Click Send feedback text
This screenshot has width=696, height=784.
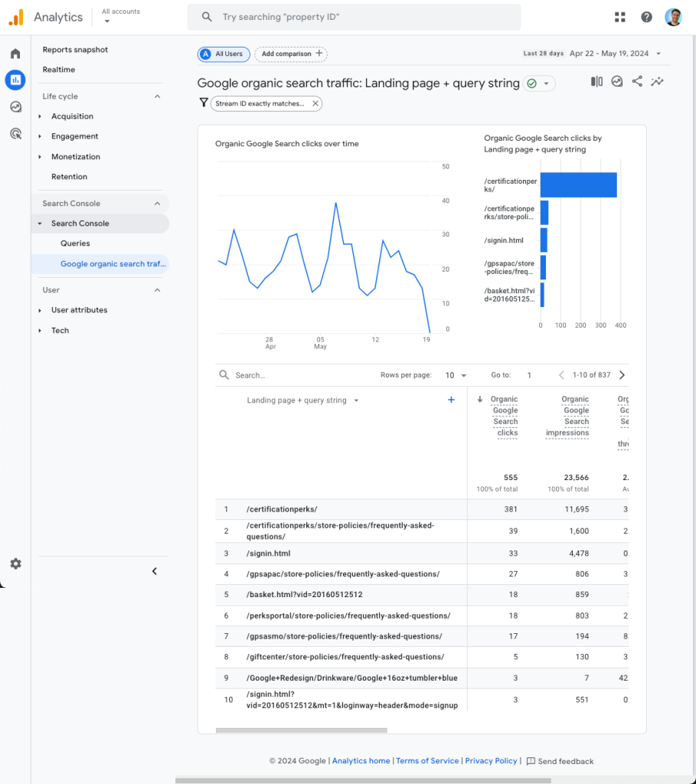tap(566, 761)
